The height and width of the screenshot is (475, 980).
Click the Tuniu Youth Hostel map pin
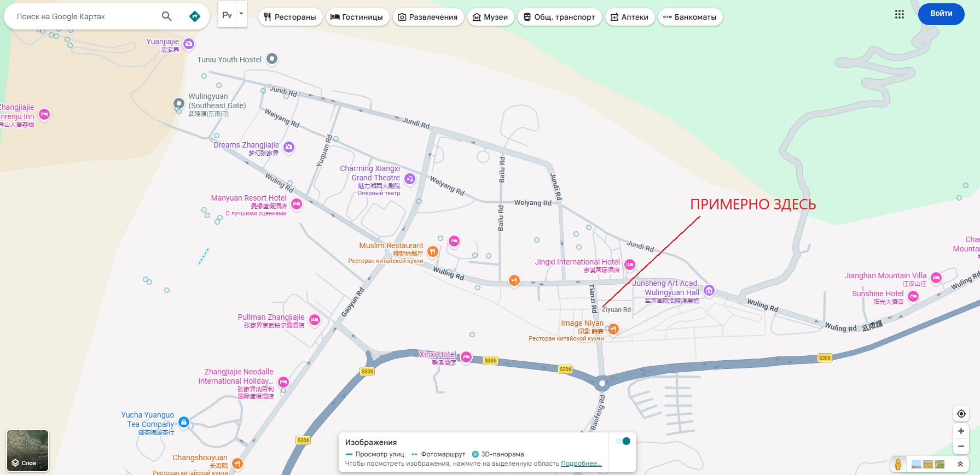[272, 59]
